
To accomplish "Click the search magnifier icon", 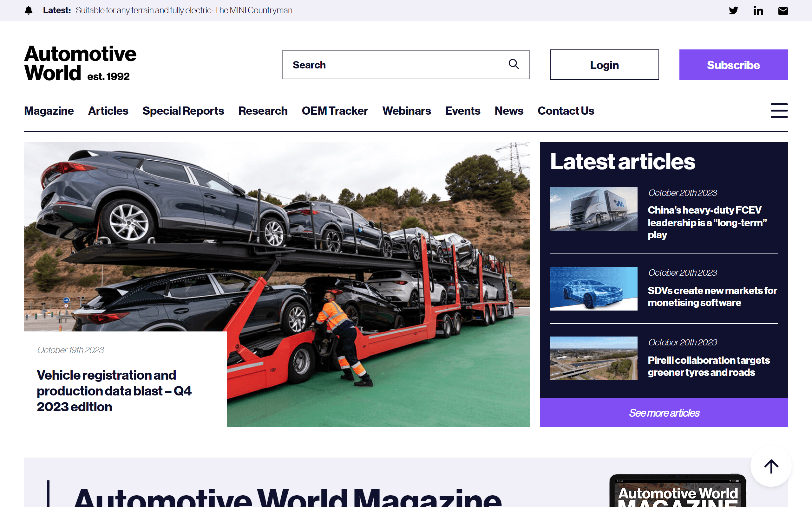I will click(x=514, y=64).
